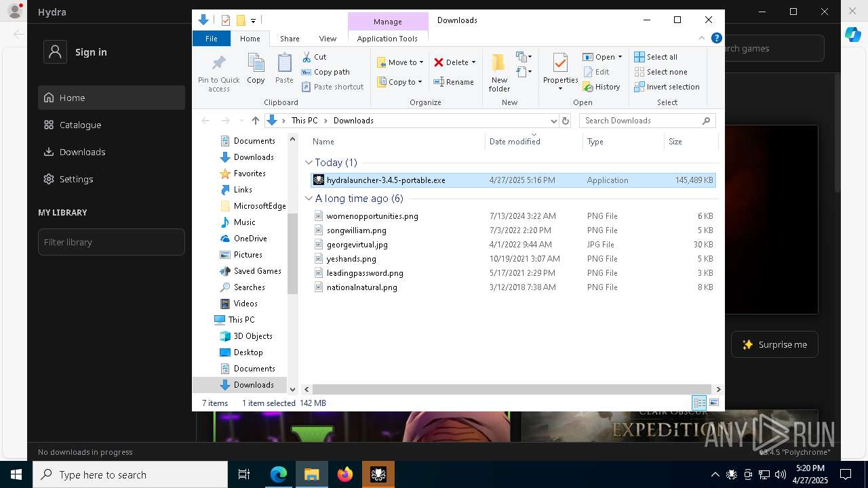Viewport: 868px width, 488px height.
Task: Select womenopportunities.png file
Action: tap(513, 216)
